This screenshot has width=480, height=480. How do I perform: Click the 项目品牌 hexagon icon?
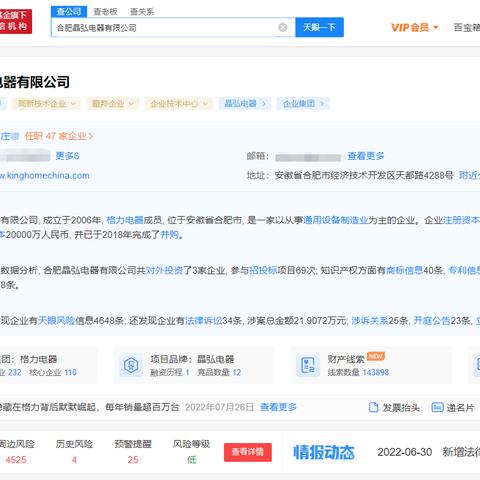[x=131, y=365]
